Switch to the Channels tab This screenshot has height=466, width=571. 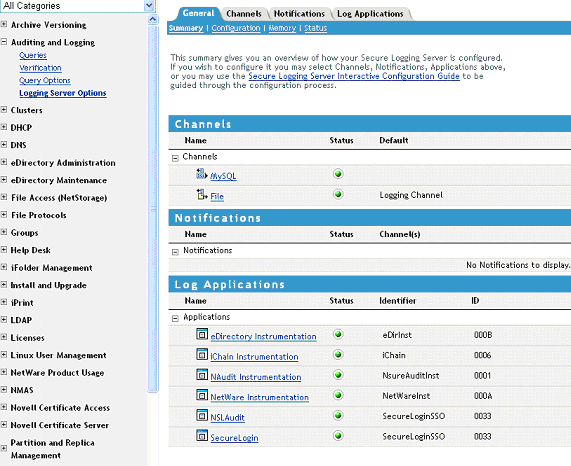click(244, 14)
